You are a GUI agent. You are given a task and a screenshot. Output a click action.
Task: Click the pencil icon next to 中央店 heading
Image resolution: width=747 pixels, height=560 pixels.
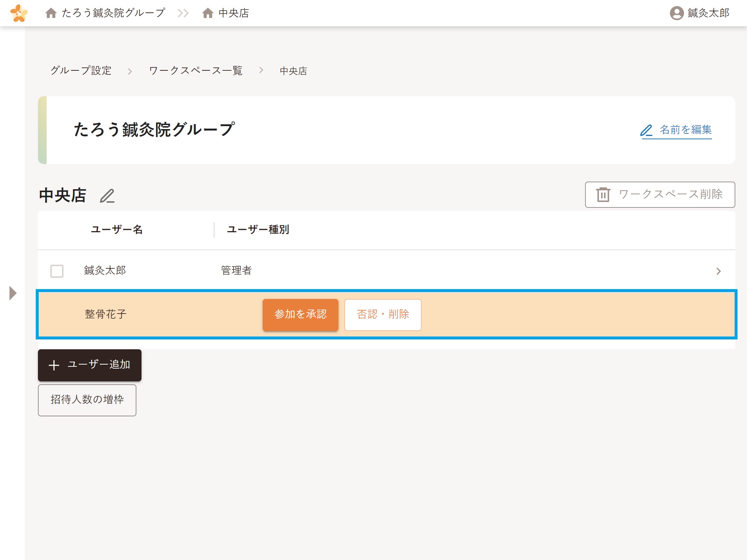pyautogui.click(x=107, y=196)
